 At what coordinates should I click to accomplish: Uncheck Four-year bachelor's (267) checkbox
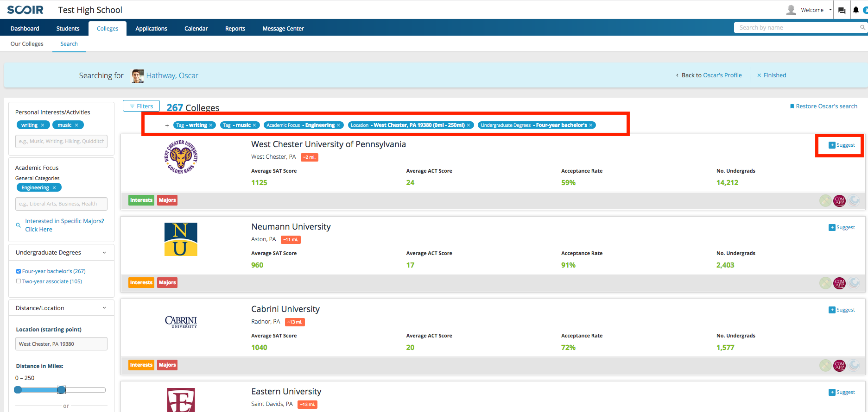(x=19, y=271)
